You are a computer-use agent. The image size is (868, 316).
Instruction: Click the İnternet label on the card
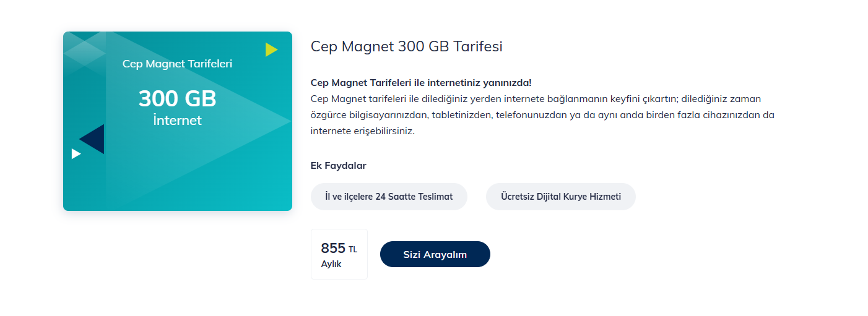pyautogui.click(x=177, y=120)
